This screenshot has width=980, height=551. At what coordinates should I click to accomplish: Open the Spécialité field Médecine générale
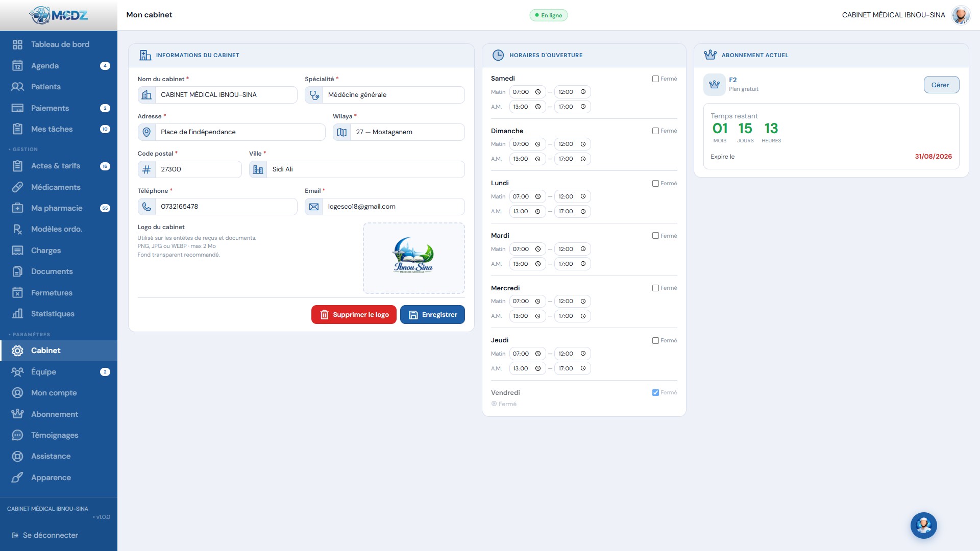click(385, 95)
